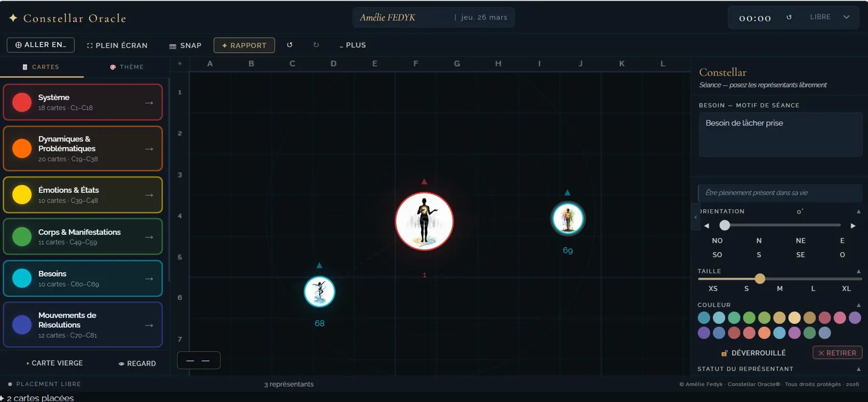Click the 'jeu. 26 mars' date

[x=484, y=17]
